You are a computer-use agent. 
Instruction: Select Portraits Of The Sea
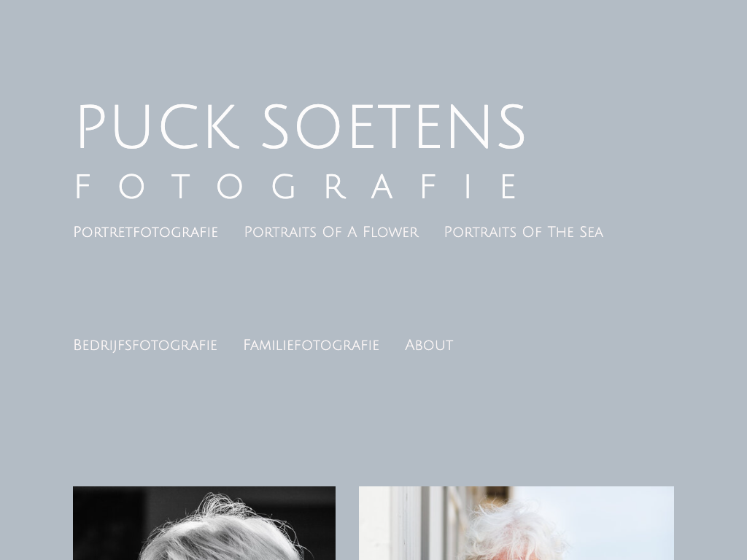(524, 232)
